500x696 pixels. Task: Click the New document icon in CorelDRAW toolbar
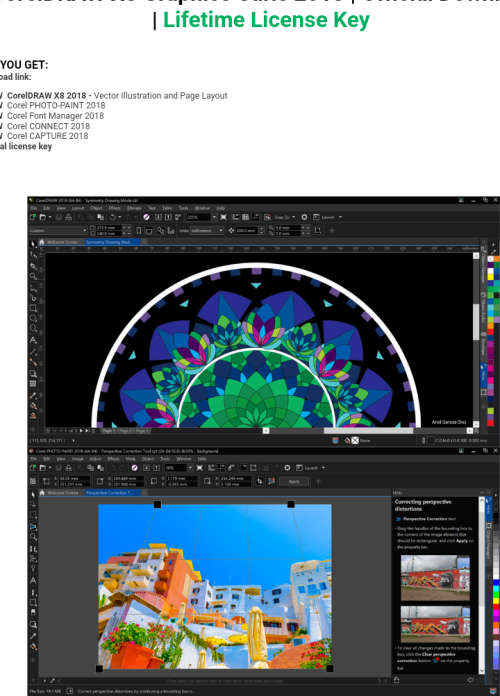(33, 217)
